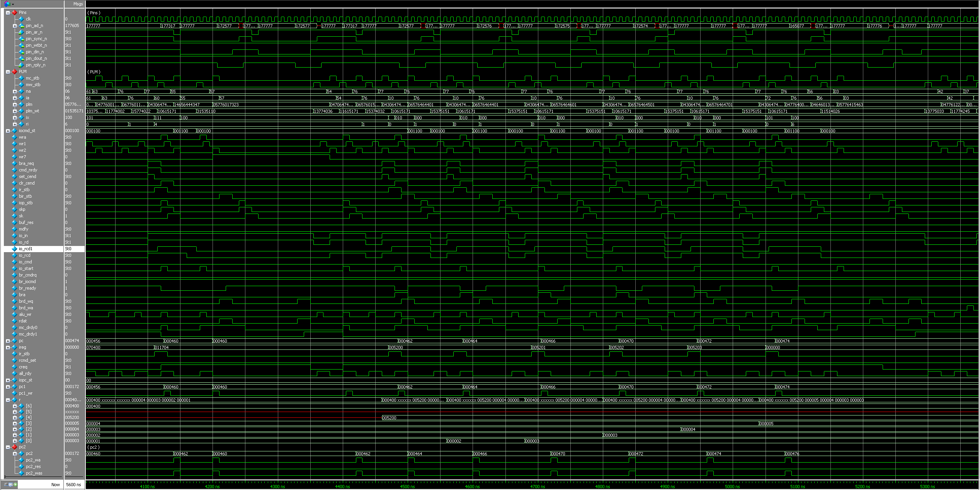Viewport: 980px width, 490px height.
Task: Expand the pin_ad_n bus signal
Action: tap(15, 26)
